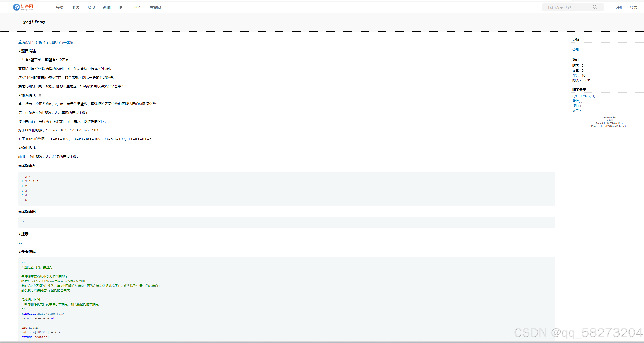Open the C/C++ 笔记(31) category
The height and width of the screenshot is (343, 644).
click(583, 96)
